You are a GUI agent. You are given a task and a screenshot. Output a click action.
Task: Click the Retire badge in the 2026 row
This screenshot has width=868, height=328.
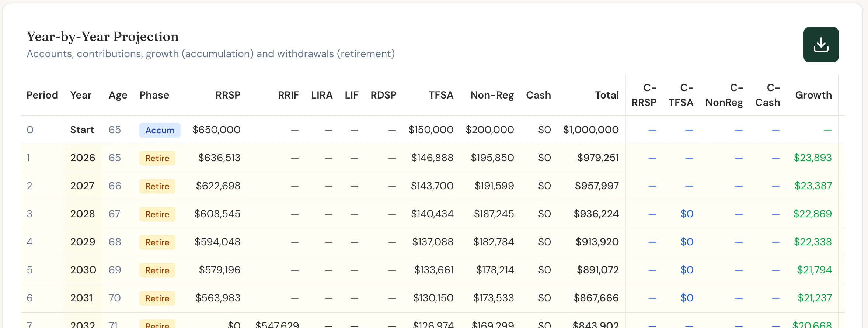[x=157, y=158]
